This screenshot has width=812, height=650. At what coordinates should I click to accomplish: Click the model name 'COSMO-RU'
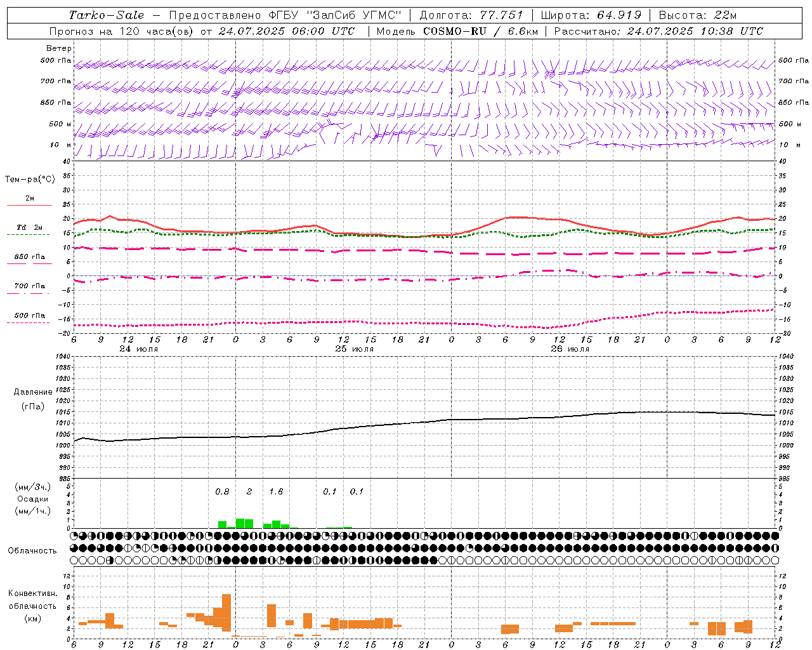pyautogui.click(x=455, y=31)
